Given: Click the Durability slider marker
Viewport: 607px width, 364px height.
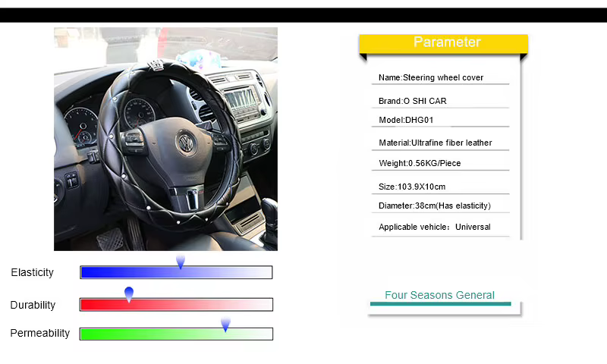Looking at the screenshot, I should point(129,294).
